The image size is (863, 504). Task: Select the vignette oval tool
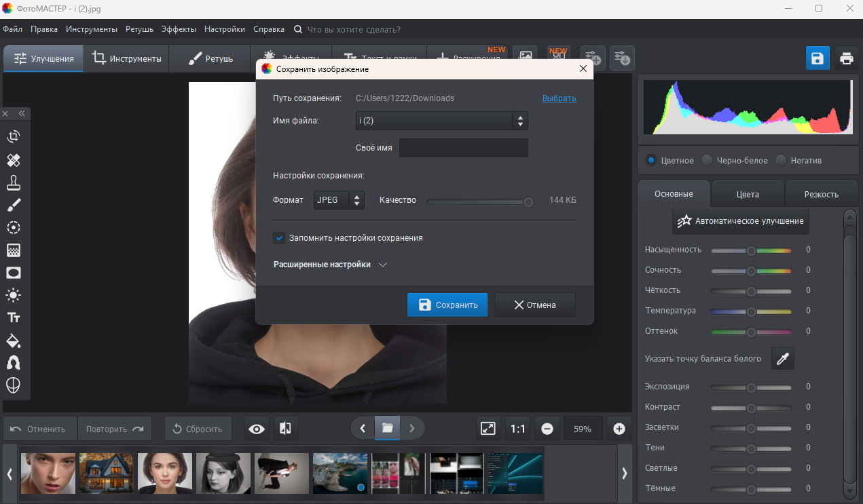14,273
